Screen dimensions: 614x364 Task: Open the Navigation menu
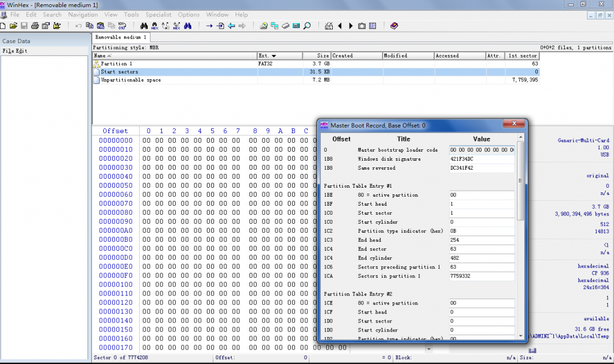[83, 14]
